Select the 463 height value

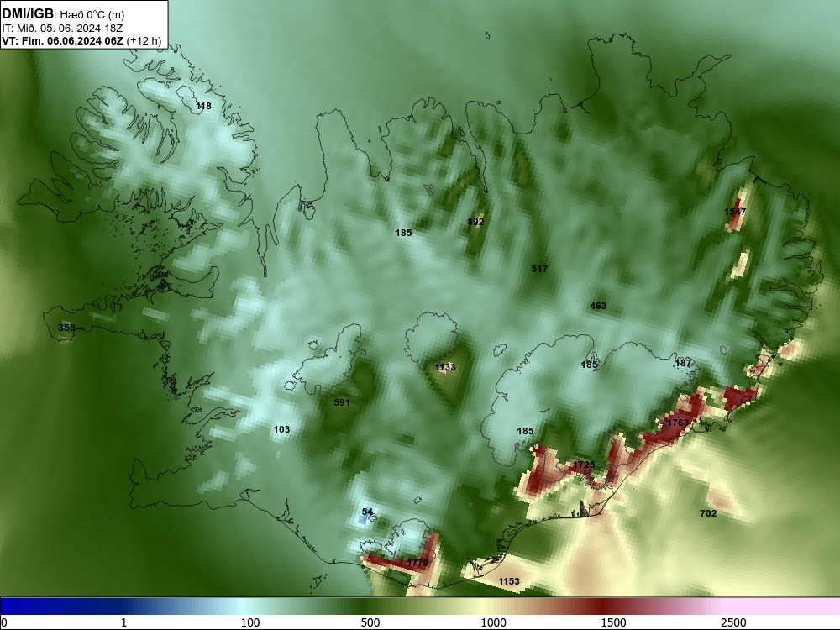tap(598, 306)
